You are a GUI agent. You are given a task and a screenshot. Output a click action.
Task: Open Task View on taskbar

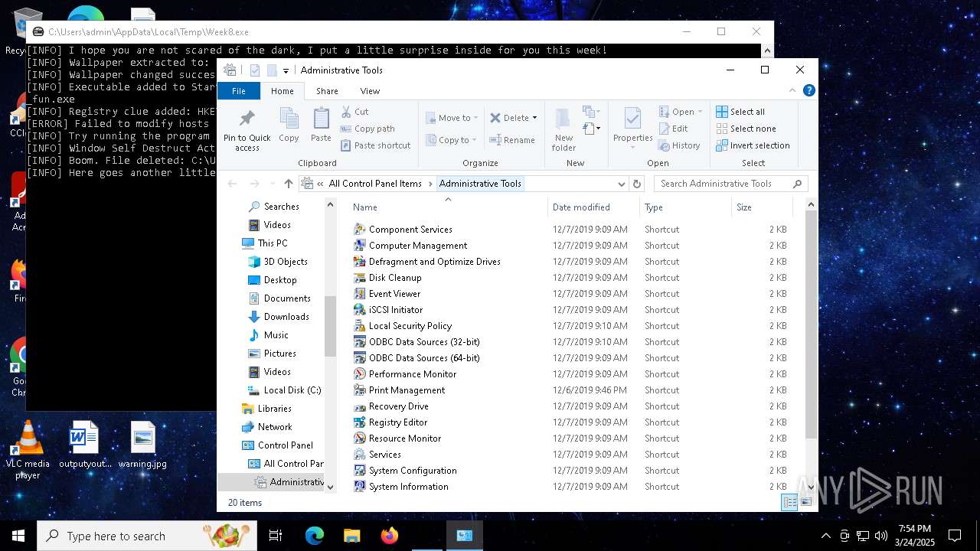pos(276,536)
